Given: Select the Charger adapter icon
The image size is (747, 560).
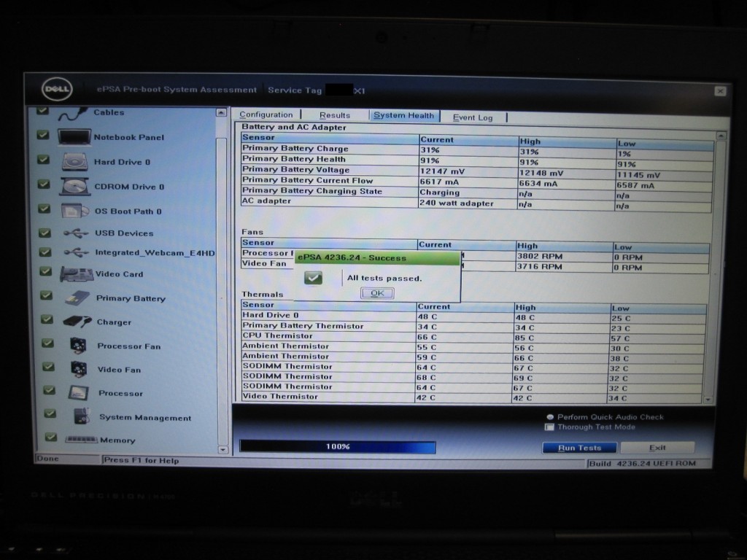Looking at the screenshot, I should pos(77,322).
